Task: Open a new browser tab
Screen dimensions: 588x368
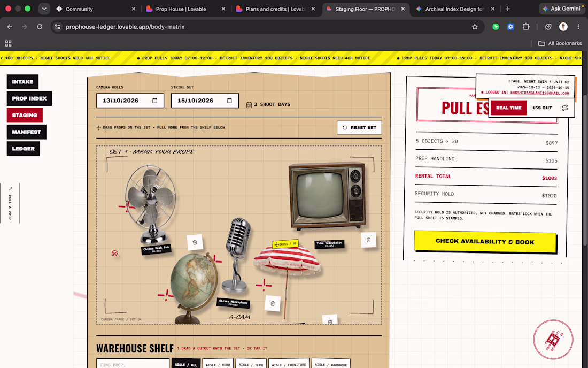Action: (x=508, y=9)
